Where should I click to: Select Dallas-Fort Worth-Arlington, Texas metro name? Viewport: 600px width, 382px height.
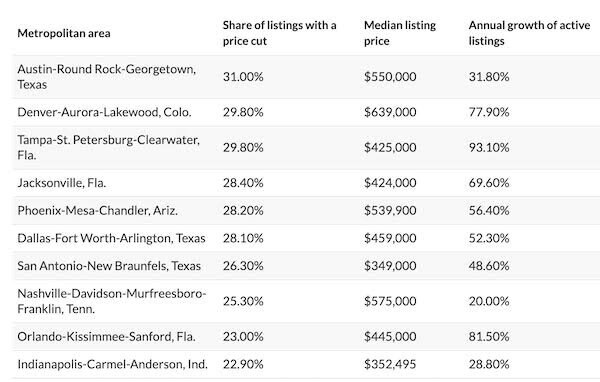click(111, 238)
